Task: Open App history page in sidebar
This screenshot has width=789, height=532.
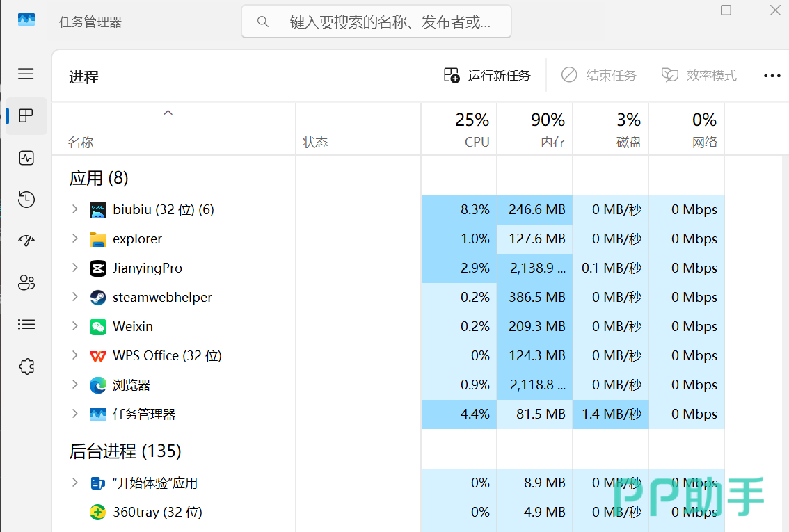Action: coord(26,200)
